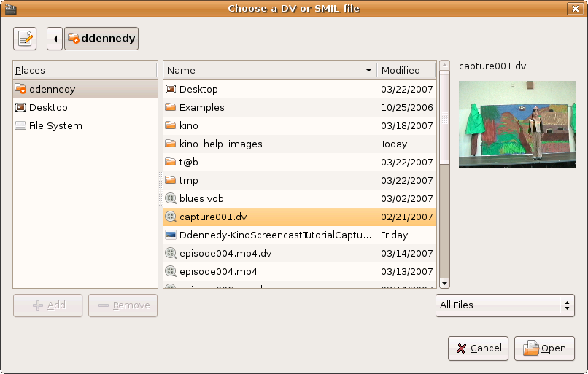Click the Examples folder icon
Screen dimensions: 588x374
click(171, 107)
